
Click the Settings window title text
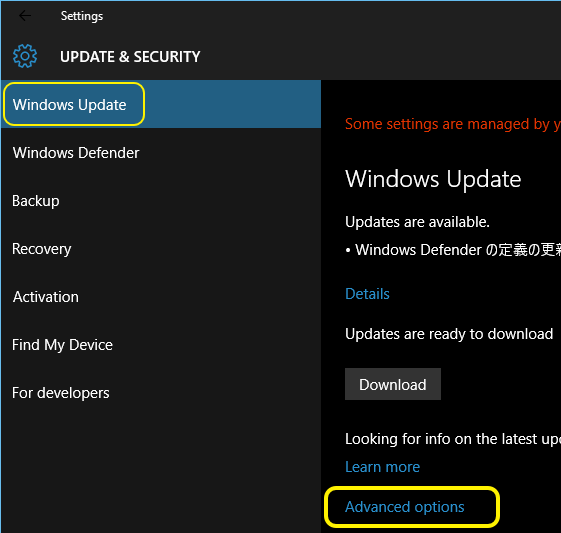[82, 16]
